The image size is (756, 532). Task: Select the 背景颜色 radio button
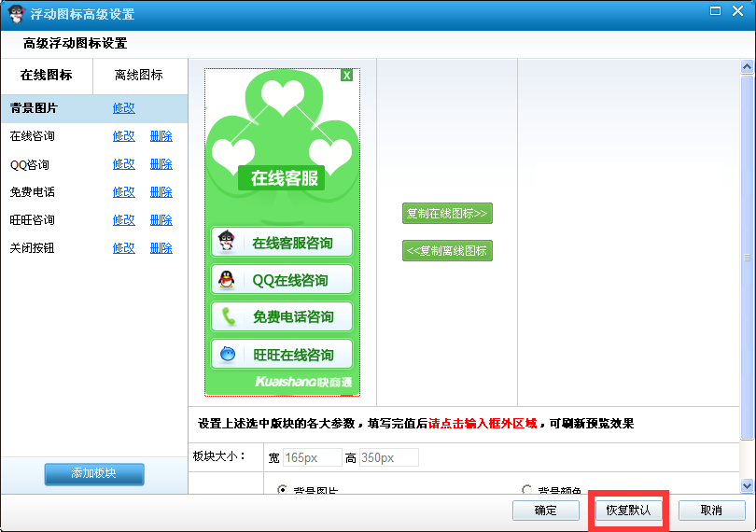click(x=527, y=490)
